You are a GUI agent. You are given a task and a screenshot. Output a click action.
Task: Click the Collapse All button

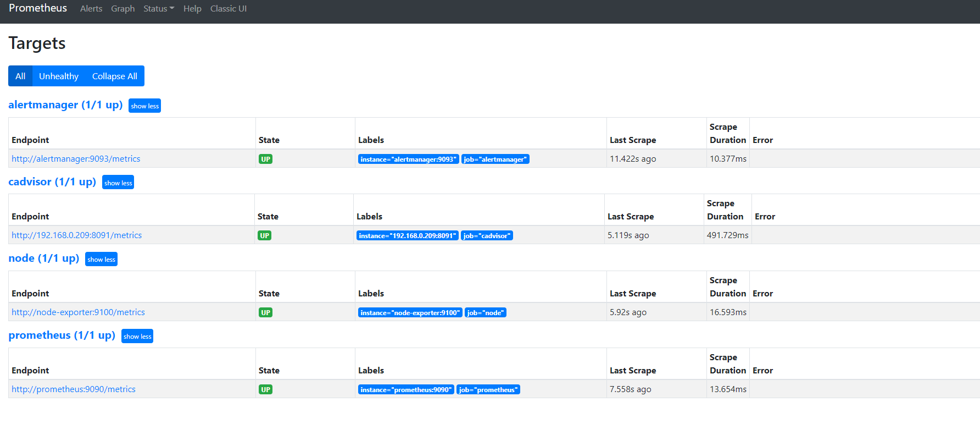click(x=115, y=76)
